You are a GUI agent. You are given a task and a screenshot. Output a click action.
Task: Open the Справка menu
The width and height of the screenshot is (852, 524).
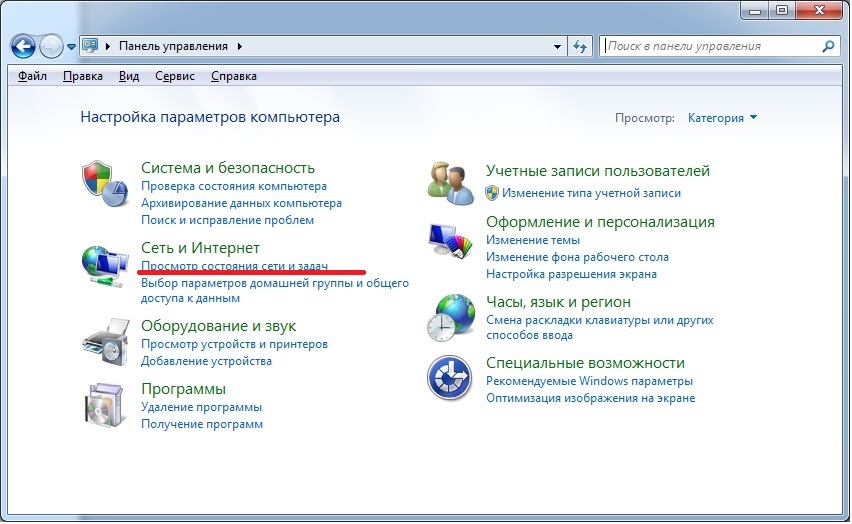pos(234,76)
